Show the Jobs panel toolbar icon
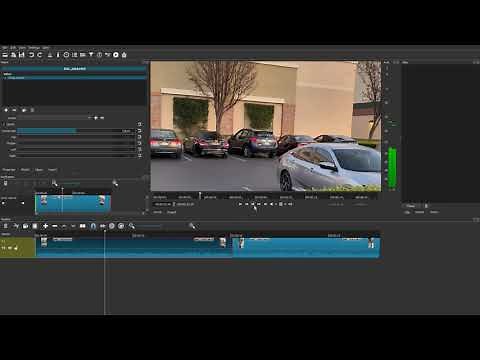This screenshot has width=480, height=360. pos(124,55)
